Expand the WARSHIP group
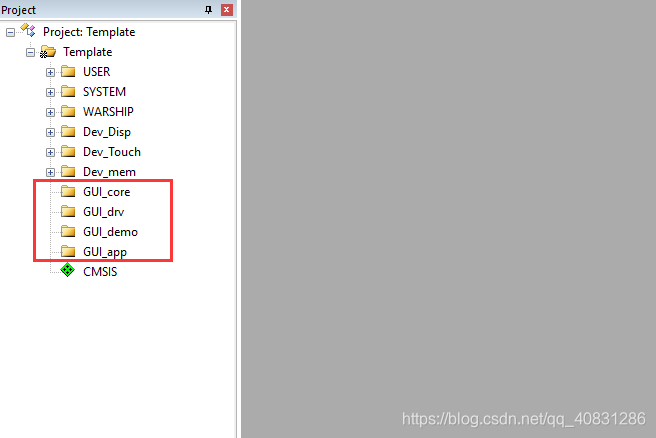This screenshot has width=656, height=438. (50, 112)
